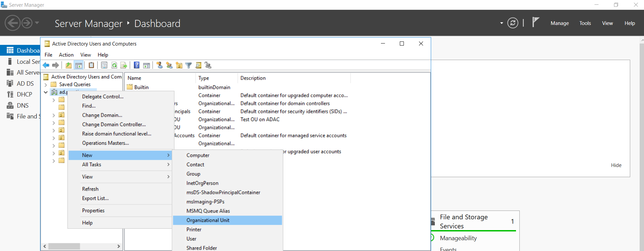Viewport: 644px width, 251px height.
Task: Choose Printer from the New submenu
Action: 227,229
